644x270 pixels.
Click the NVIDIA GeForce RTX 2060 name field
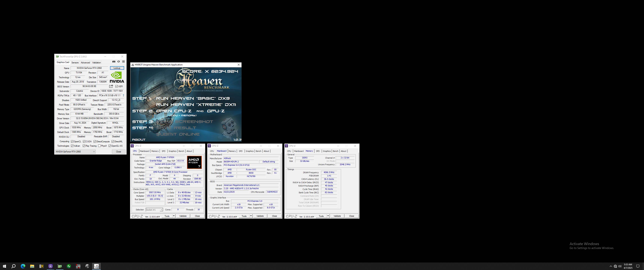[x=89, y=68]
